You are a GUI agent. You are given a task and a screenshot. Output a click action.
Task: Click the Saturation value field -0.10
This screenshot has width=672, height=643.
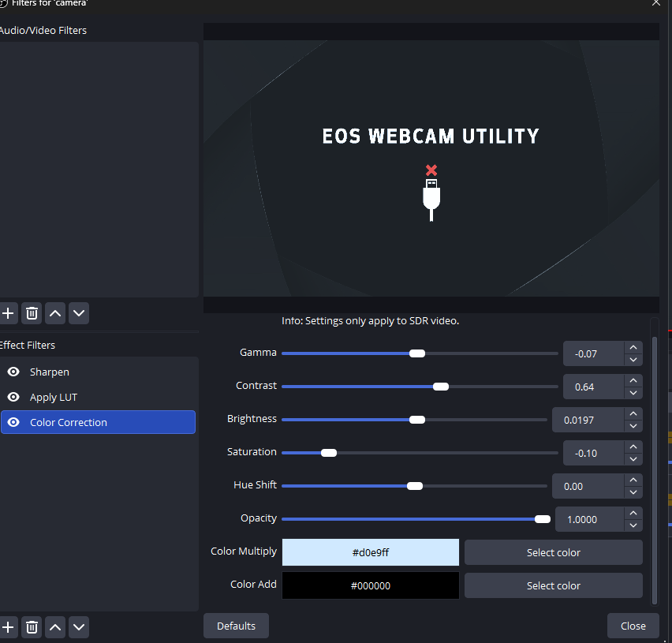click(594, 453)
